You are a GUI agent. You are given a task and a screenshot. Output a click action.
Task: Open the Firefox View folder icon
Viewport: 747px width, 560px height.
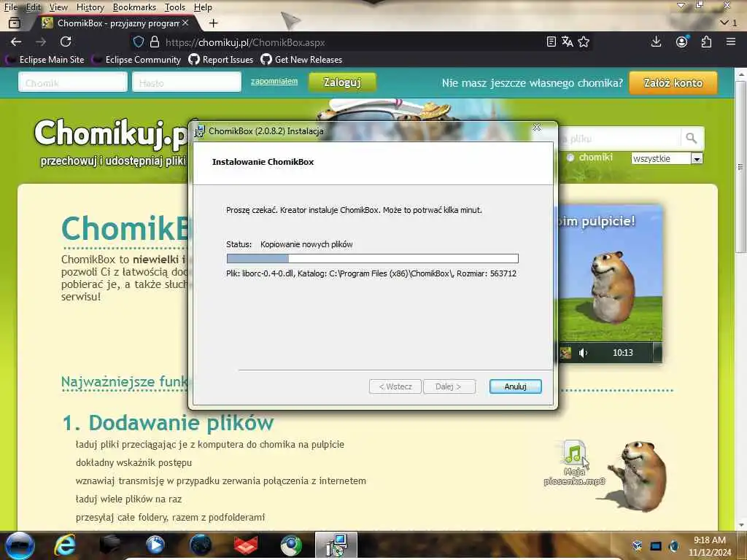point(15,23)
